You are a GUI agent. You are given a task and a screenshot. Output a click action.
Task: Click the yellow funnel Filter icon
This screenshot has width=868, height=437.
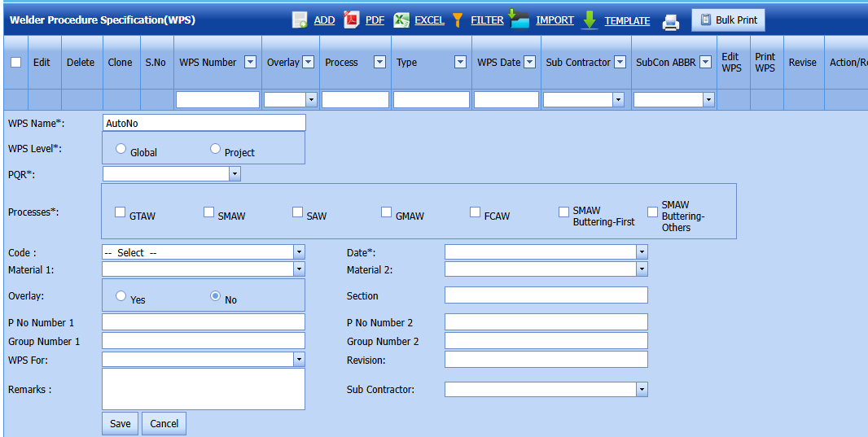point(458,20)
